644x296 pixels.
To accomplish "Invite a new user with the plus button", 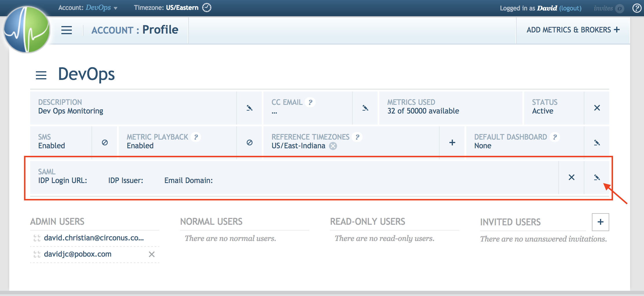I will click(600, 222).
